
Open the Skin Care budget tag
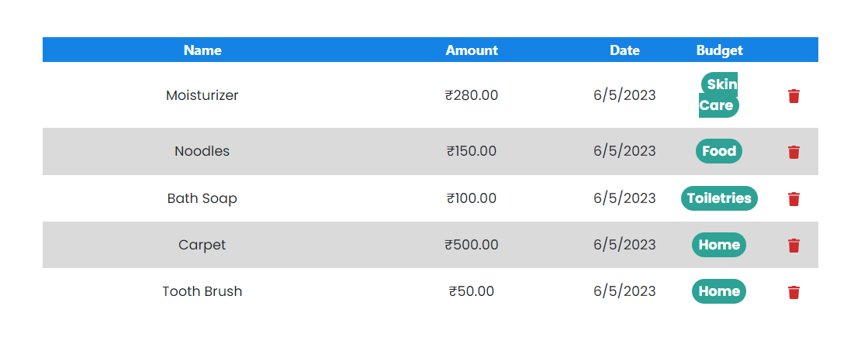(x=719, y=95)
